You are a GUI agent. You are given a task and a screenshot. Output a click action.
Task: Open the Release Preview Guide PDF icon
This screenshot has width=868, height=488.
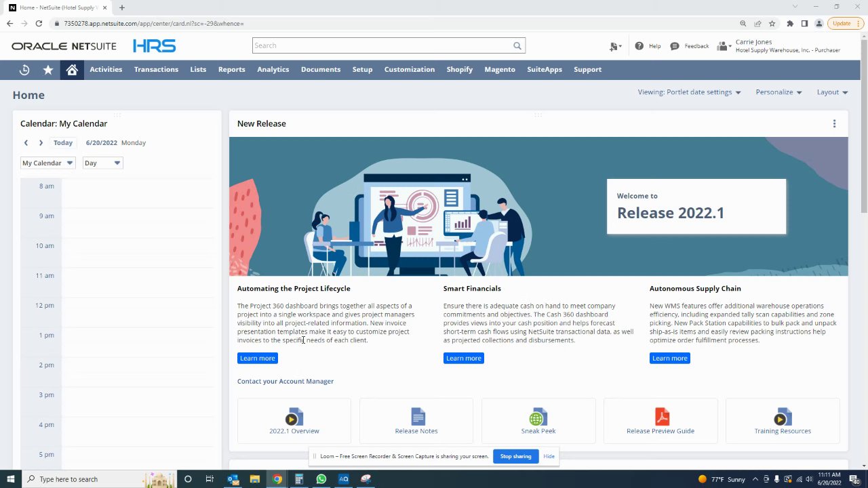point(662,416)
